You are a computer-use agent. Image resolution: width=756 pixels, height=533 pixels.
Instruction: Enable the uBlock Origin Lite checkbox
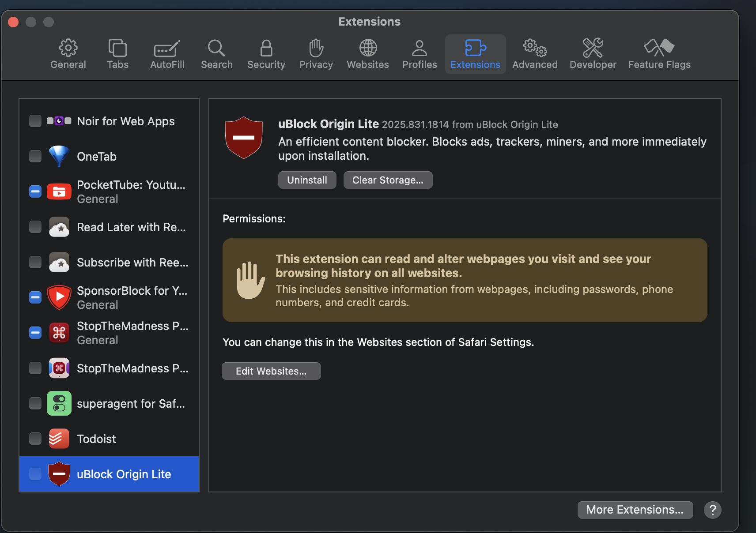35,474
